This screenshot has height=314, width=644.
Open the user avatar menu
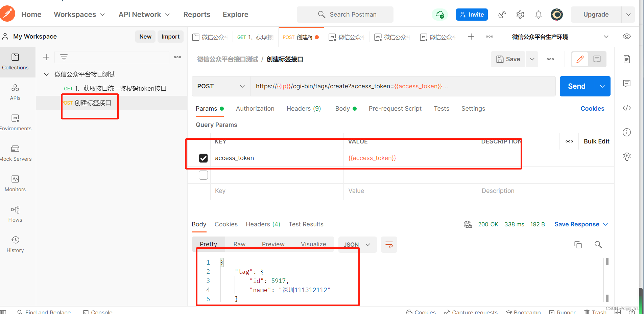[557, 15]
